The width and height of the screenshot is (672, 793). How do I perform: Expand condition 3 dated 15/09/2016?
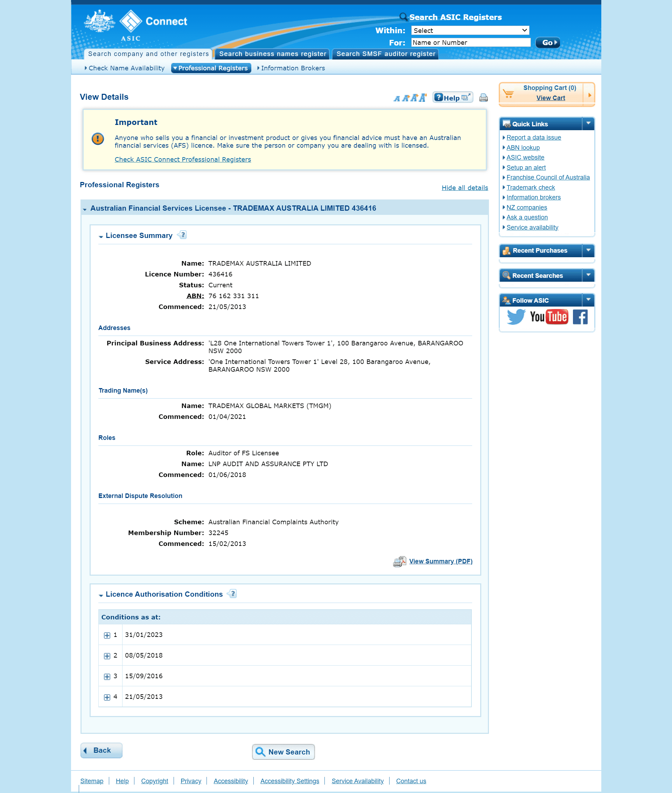click(106, 676)
